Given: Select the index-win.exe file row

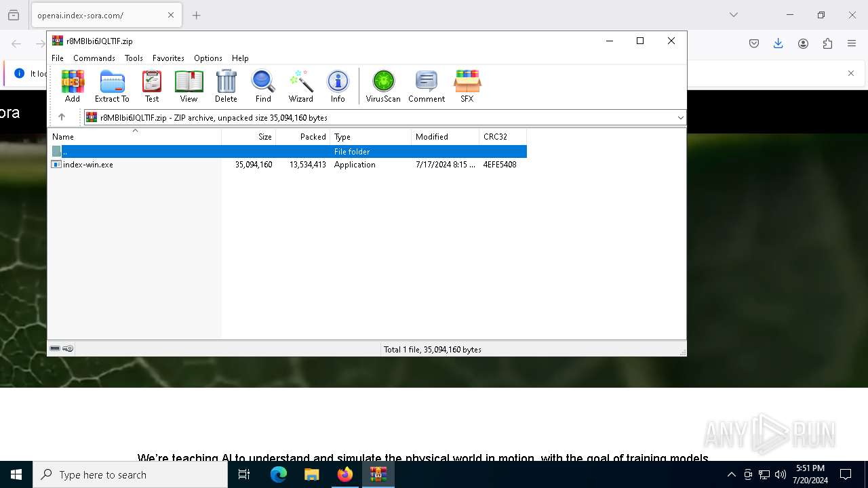Looking at the screenshot, I should click(x=288, y=165).
